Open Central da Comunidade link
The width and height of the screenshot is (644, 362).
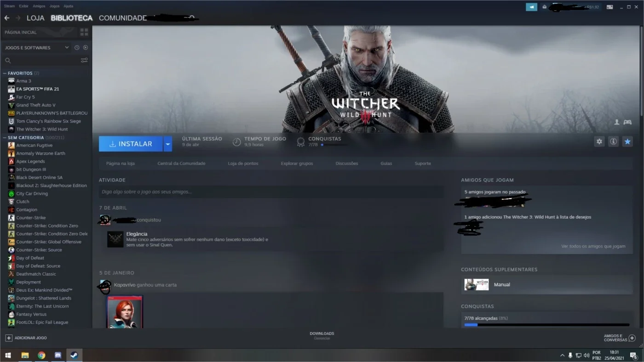181,164
